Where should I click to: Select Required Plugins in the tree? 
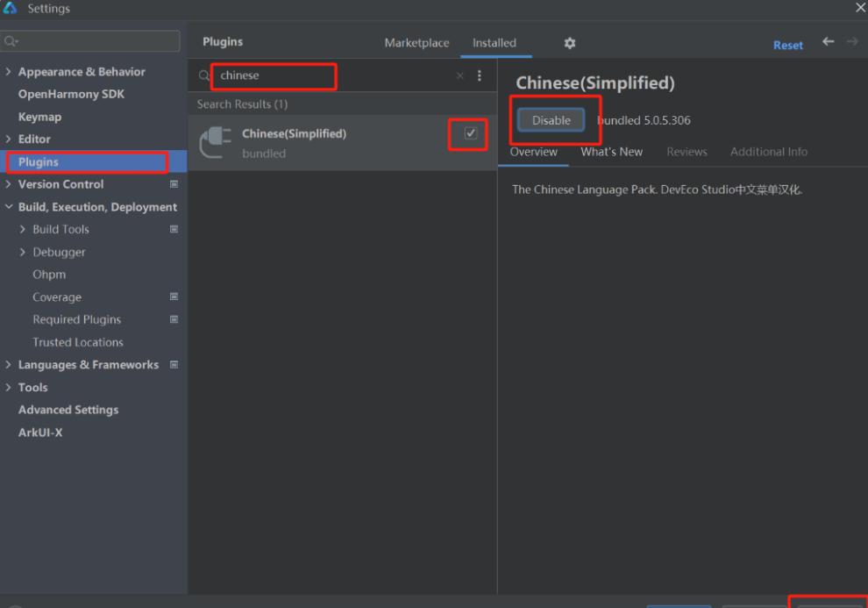(x=76, y=319)
